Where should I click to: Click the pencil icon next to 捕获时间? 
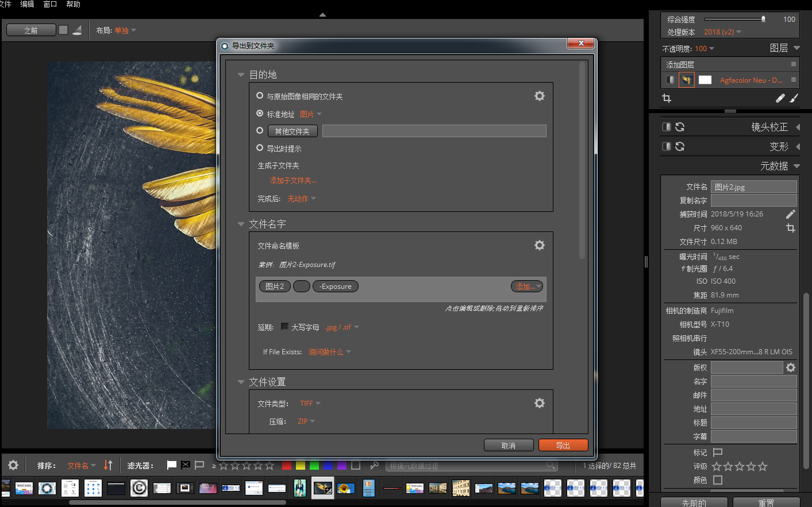tap(791, 214)
